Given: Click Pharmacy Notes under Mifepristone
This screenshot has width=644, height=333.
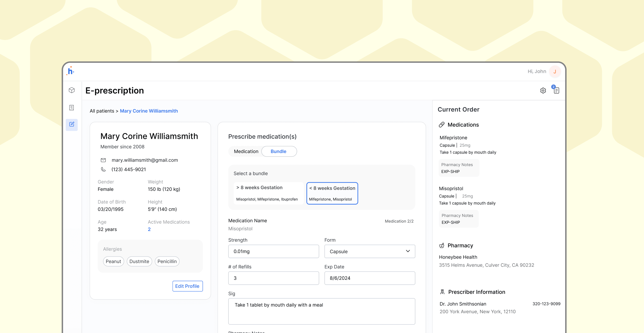Looking at the screenshot, I should click(459, 168).
